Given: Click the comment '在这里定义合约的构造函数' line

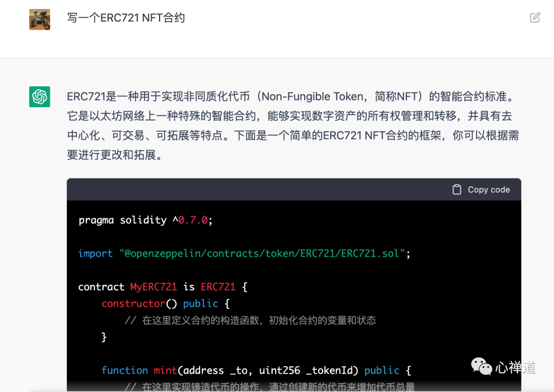Looking at the screenshot, I should click(x=250, y=320).
